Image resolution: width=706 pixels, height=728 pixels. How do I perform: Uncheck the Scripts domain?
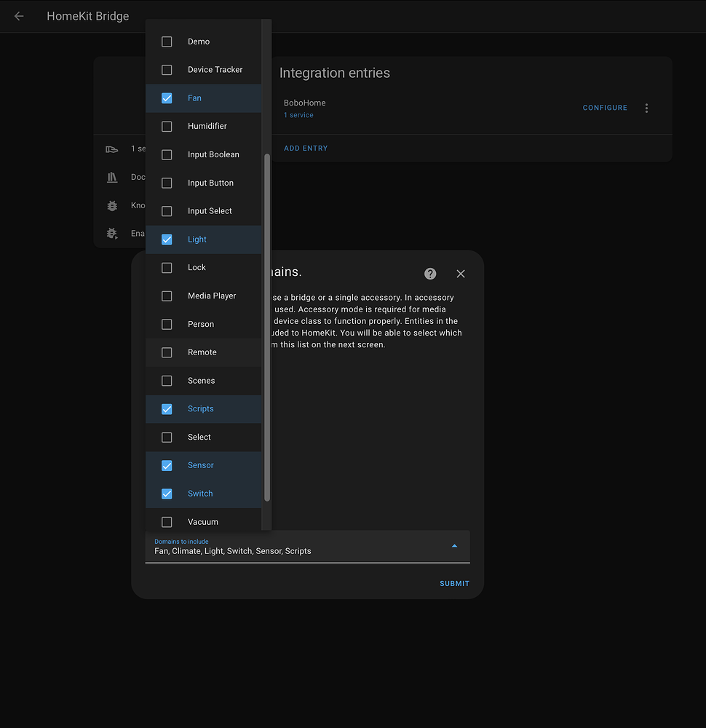point(166,408)
